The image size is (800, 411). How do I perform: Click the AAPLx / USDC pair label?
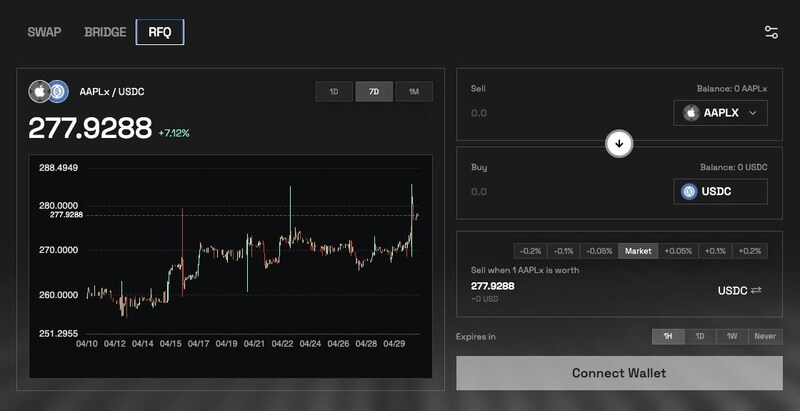(112, 92)
